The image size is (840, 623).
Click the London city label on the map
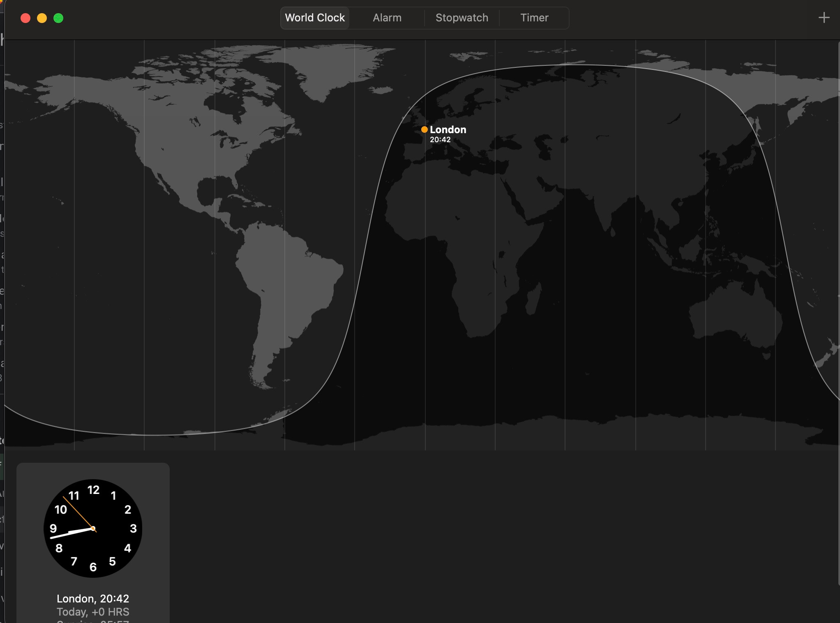click(448, 129)
